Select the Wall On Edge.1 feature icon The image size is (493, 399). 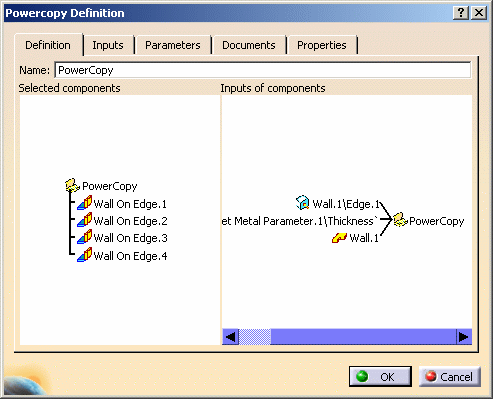[85, 203]
